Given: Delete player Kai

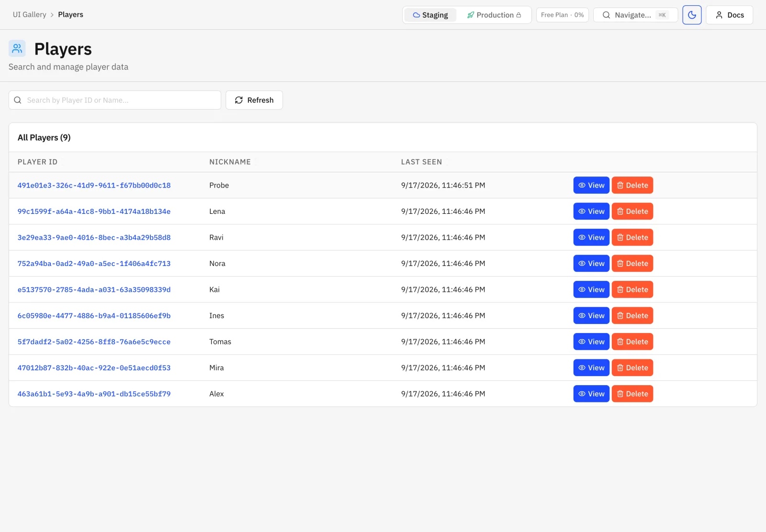Looking at the screenshot, I should tap(632, 289).
